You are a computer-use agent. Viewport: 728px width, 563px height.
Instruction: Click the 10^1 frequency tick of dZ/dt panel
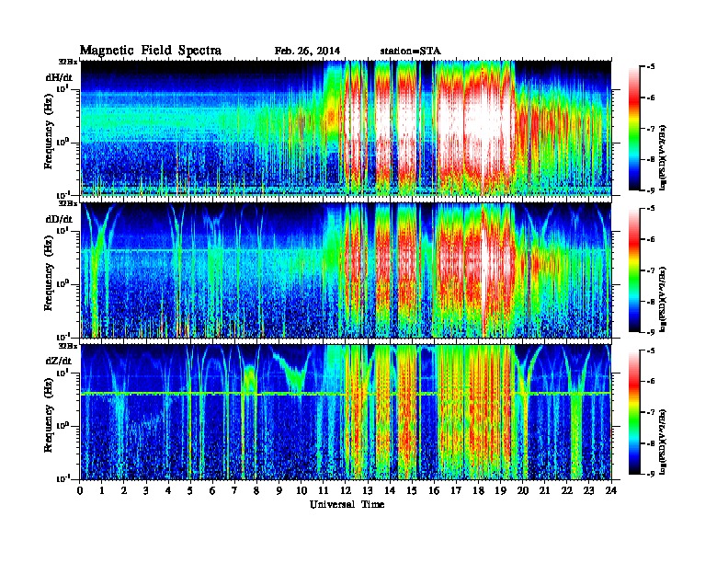tap(63, 373)
